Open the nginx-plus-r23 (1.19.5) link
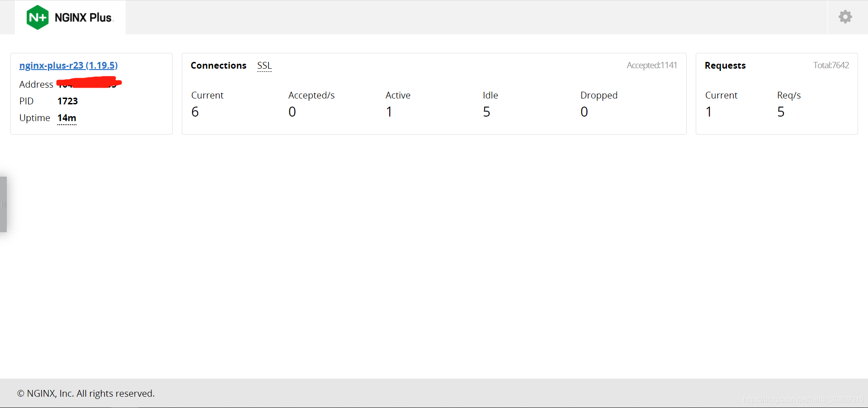This screenshot has width=868, height=408. [68, 65]
